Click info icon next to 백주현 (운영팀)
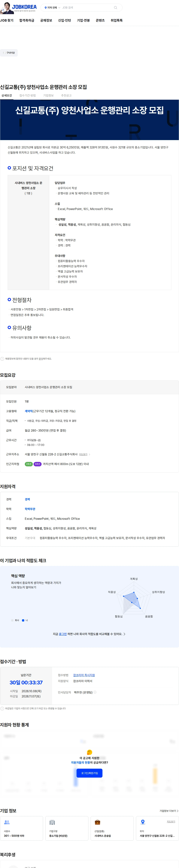The width and height of the screenshot is (179, 868). point(95,692)
